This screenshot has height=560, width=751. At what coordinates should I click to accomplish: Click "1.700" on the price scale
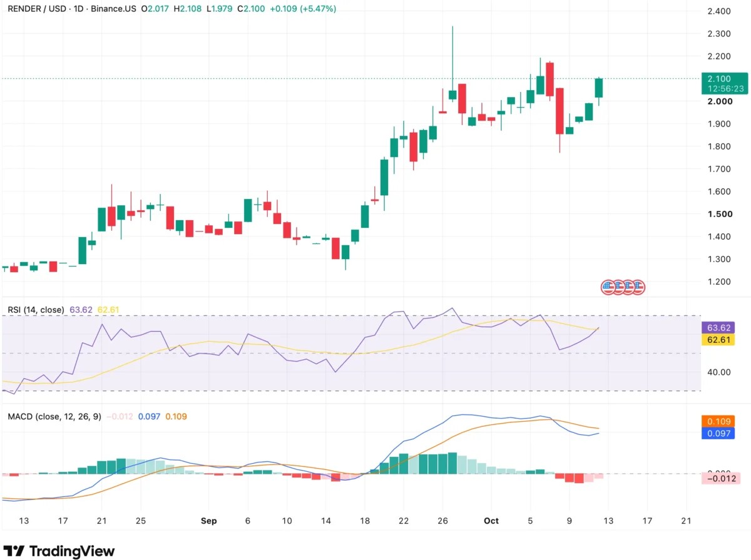pyautogui.click(x=718, y=169)
